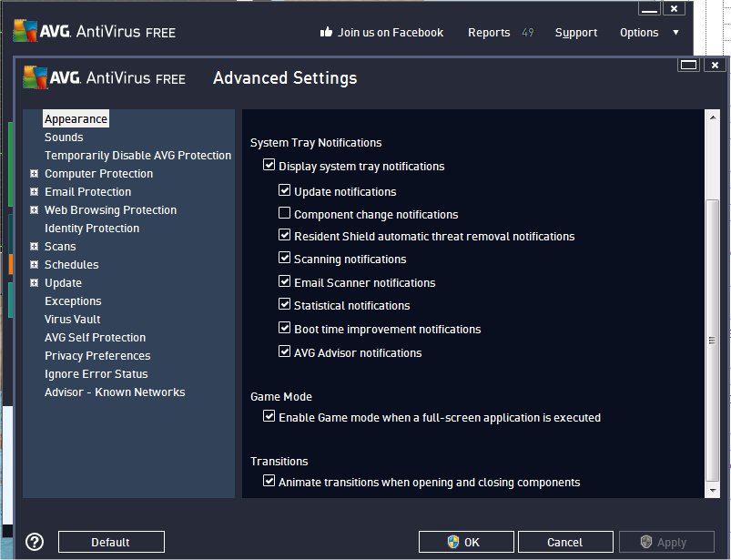Image resolution: width=731 pixels, height=560 pixels.
Task: Select Appearance in settings tree
Action: coord(76,119)
